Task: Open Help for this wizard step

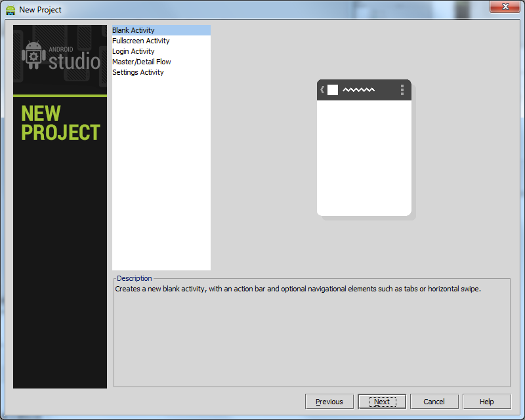Action: (x=486, y=401)
